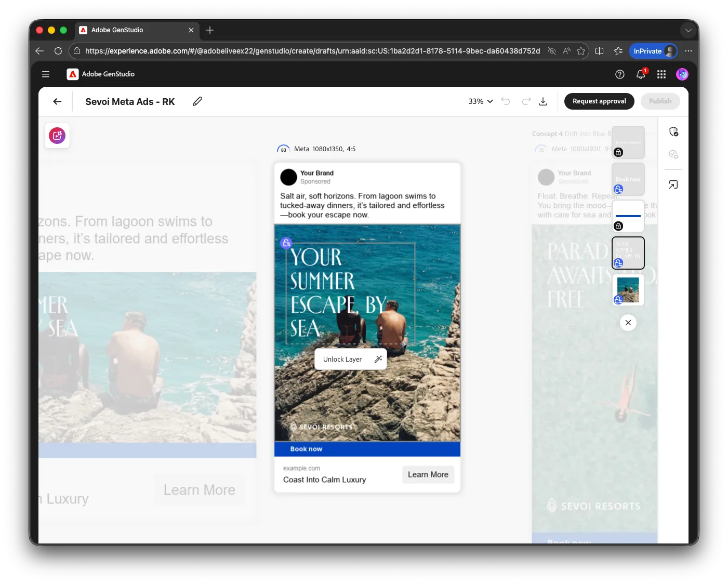Switch to the Adobe GenStudio browser tab
Image resolution: width=728 pixels, height=584 pixels.
tap(137, 30)
